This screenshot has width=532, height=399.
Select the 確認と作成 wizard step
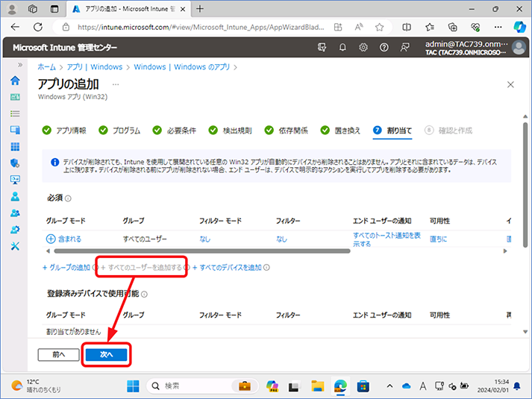[x=448, y=131]
